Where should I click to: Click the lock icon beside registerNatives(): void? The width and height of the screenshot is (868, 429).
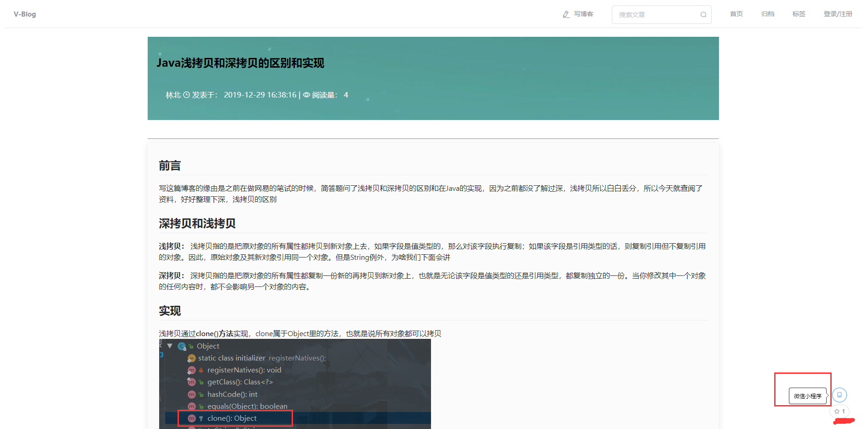pos(202,370)
